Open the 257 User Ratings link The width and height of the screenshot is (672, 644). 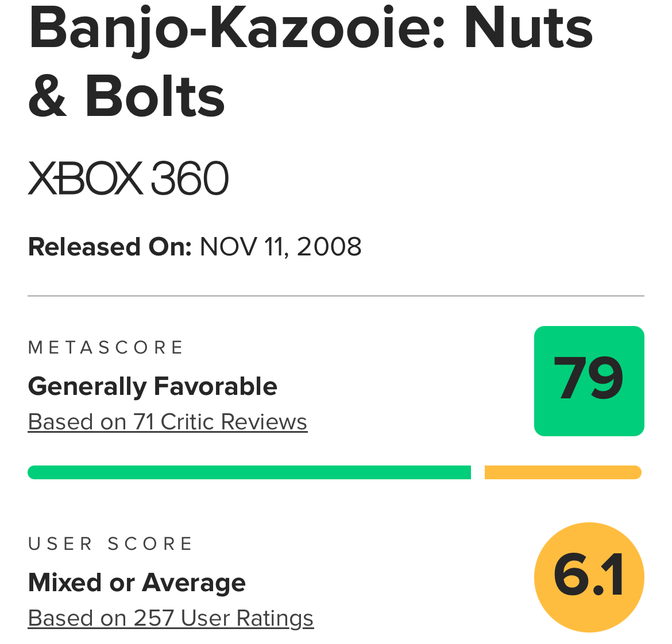point(171,618)
